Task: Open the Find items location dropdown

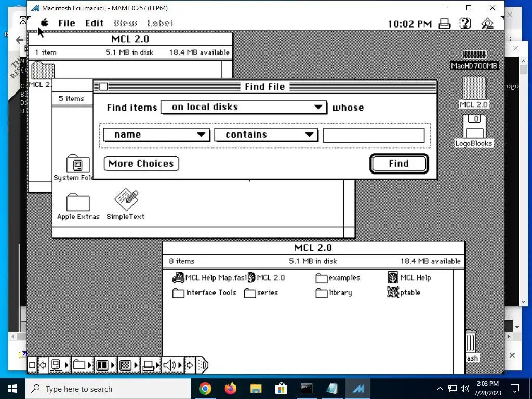Action: pos(244,107)
